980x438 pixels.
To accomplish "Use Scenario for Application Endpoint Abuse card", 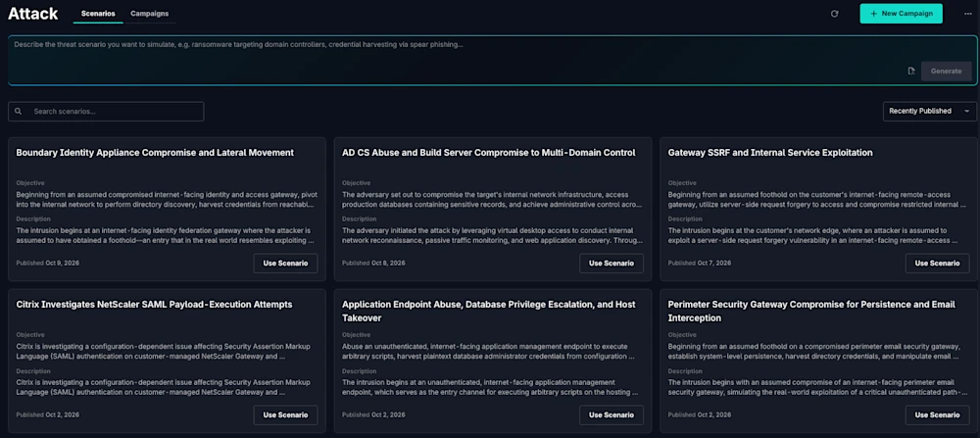I will point(612,414).
